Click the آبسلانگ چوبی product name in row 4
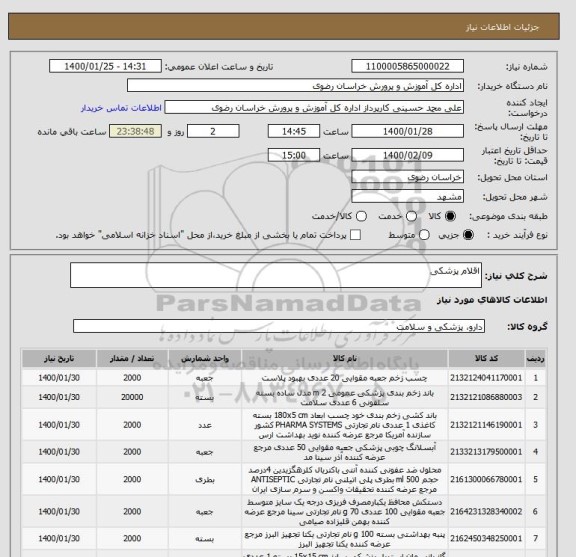 click(x=345, y=452)
